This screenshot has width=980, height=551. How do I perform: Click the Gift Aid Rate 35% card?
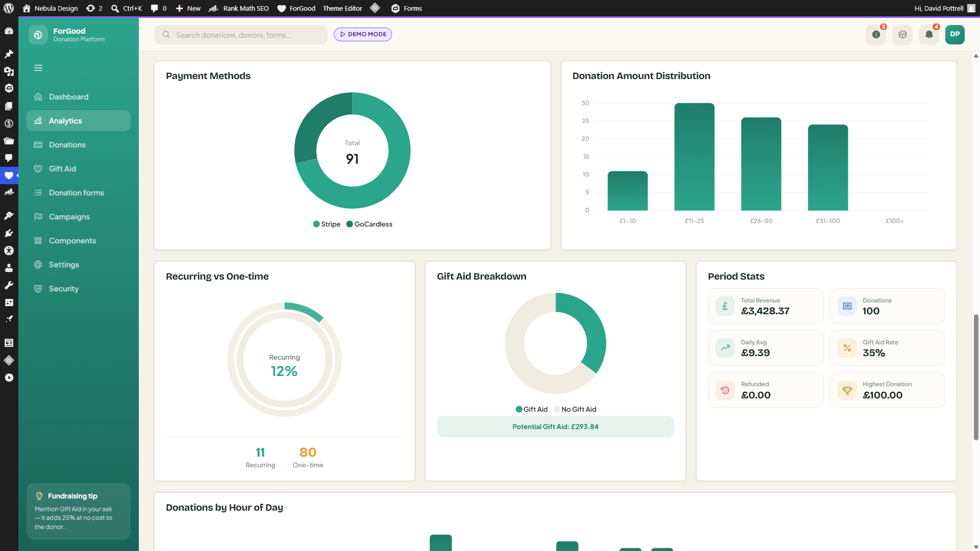point(888,348)
